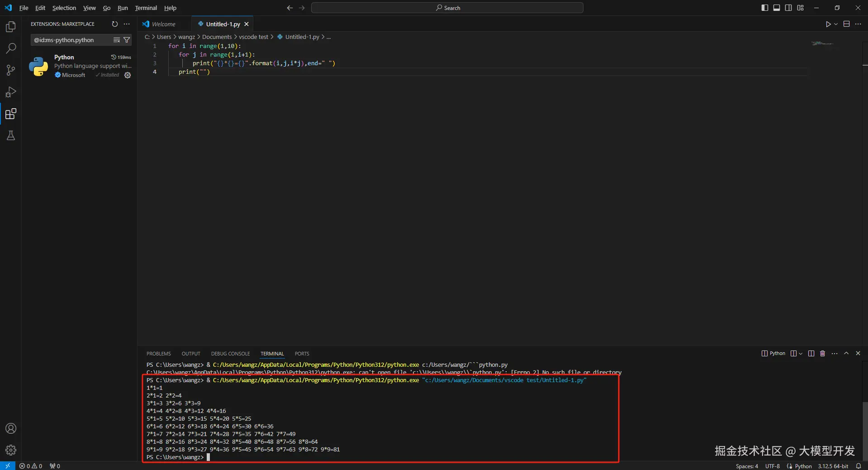The image size is (868, 470).
Task: Expand the Users breadcrumb
Action: click(164, 37)
